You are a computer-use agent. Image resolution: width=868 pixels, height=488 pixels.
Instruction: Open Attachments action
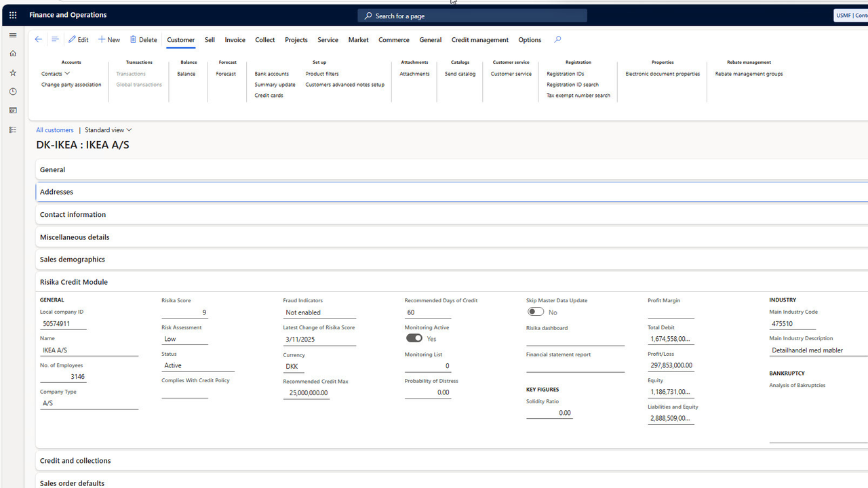[x=414, y=74]
